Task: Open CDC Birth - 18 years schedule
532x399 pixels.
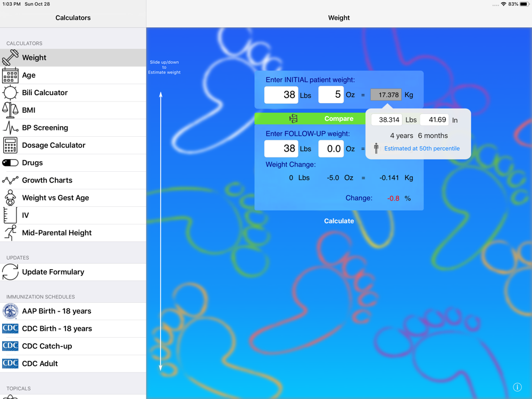Action: tap(73, 328)
